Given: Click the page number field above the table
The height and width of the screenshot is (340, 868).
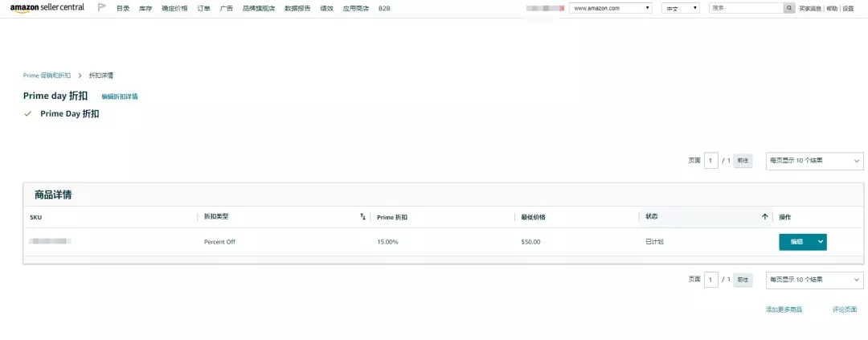Looking at the screenshot, I should [711, 161].
